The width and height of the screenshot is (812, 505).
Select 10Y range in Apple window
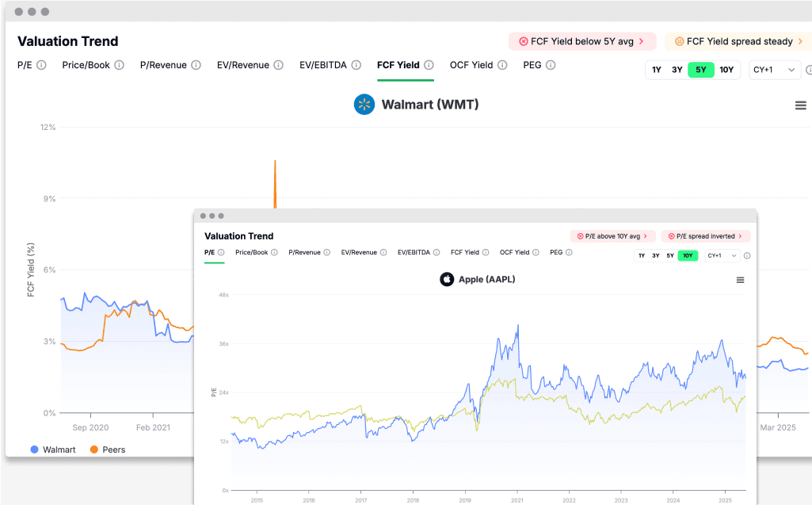pyautogui.click(x=688, y=255)
